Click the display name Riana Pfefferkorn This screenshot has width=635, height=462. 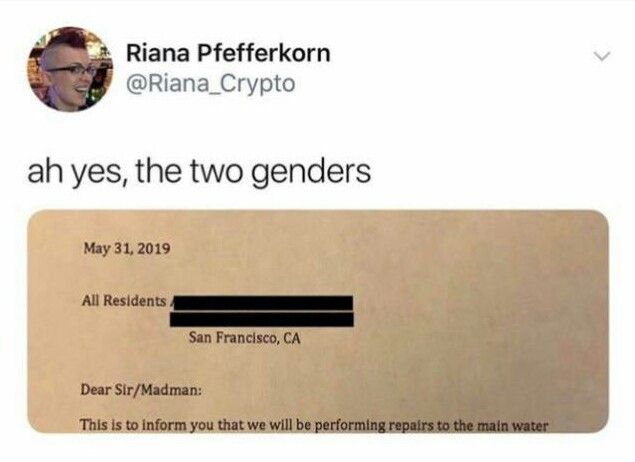(228, 53)
